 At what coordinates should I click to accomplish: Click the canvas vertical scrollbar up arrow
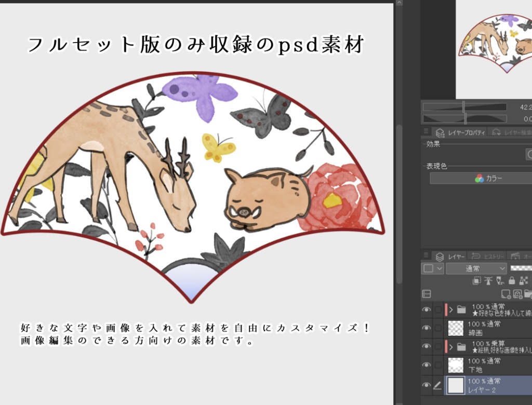point(400,3)
